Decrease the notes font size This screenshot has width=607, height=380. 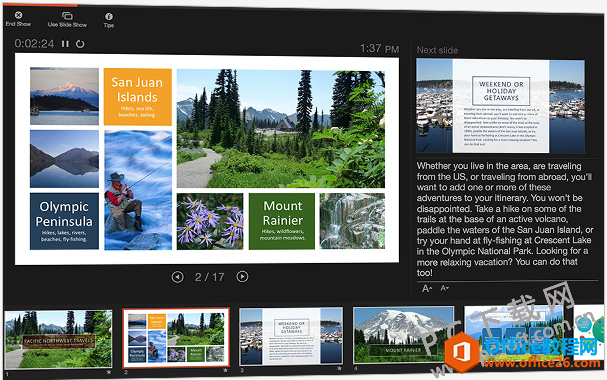coord(444,288)
